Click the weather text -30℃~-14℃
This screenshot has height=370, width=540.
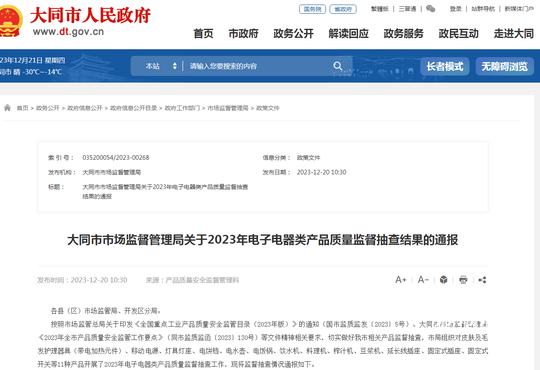click(x=42, y=72)
